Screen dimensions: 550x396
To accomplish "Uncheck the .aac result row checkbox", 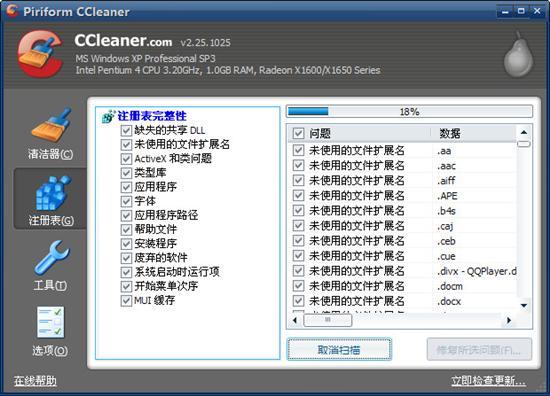I will coord(298,165).
